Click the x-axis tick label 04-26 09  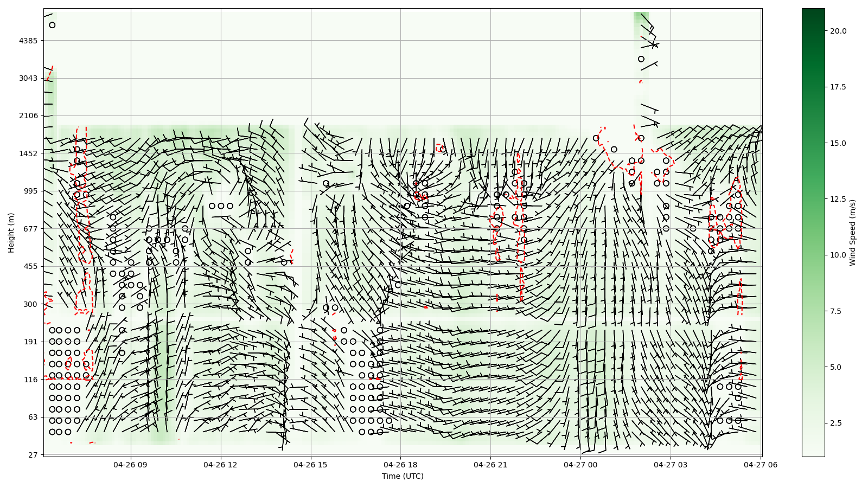pyautogui.click(x=131, y=465)
